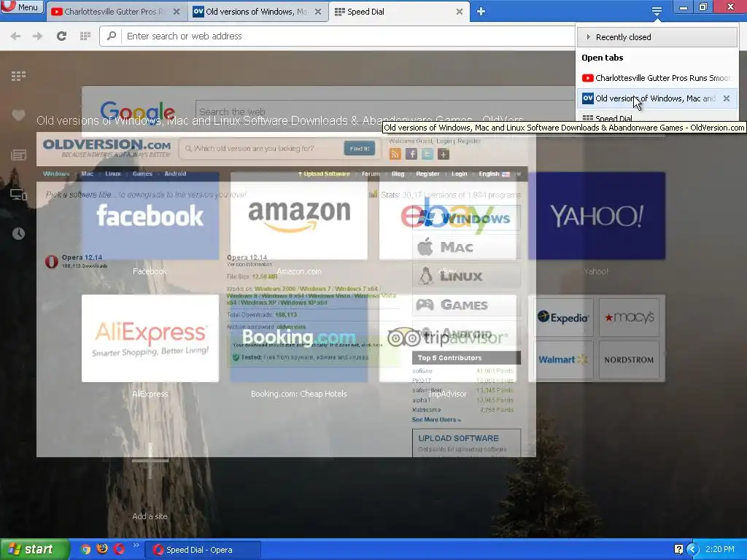Open the Amazon speed dial tile
The image size is (747, 560).
(298, 216)
